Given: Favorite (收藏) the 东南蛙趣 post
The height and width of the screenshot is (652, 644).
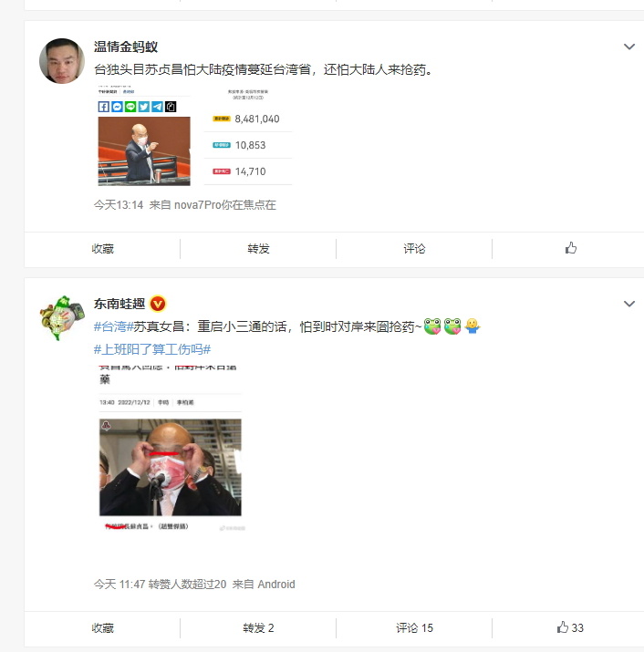Looking at the screenshot, I should point(102,628).
